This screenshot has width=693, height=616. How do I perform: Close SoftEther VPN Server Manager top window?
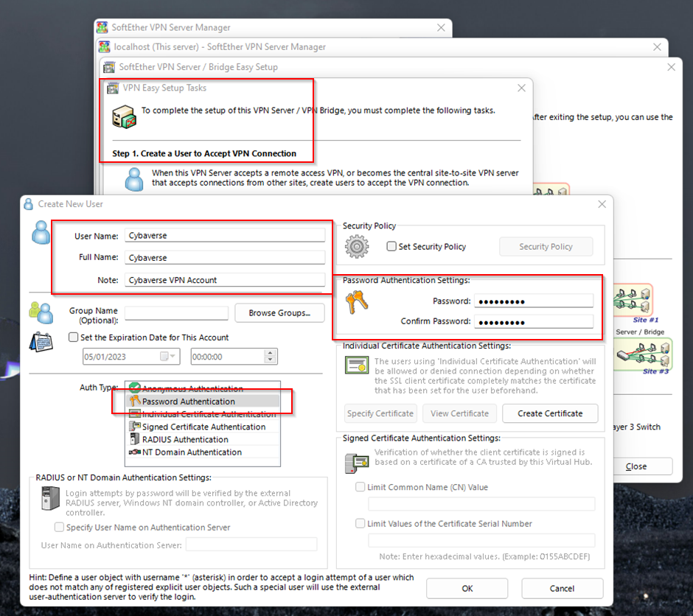coord(441,27)
